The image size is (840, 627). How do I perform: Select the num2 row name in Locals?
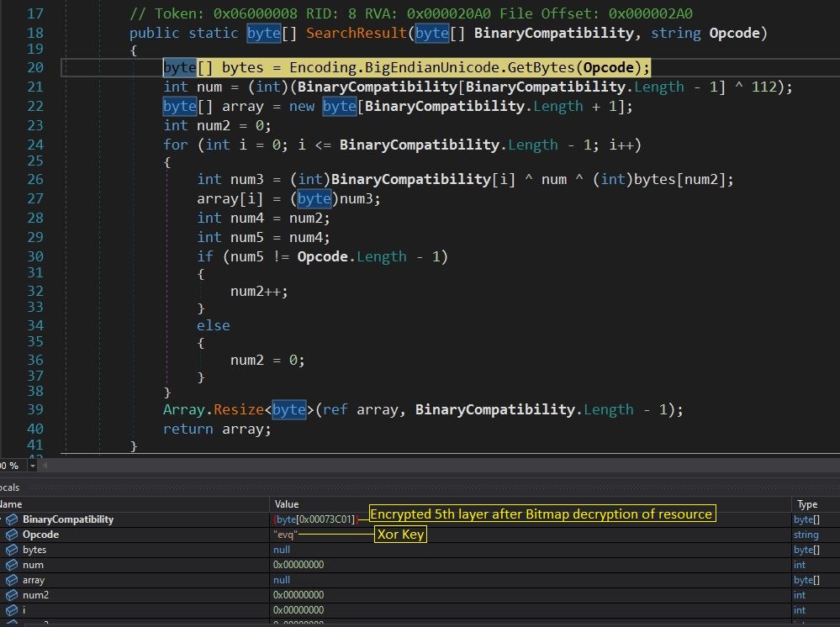(x=35, y=595)
